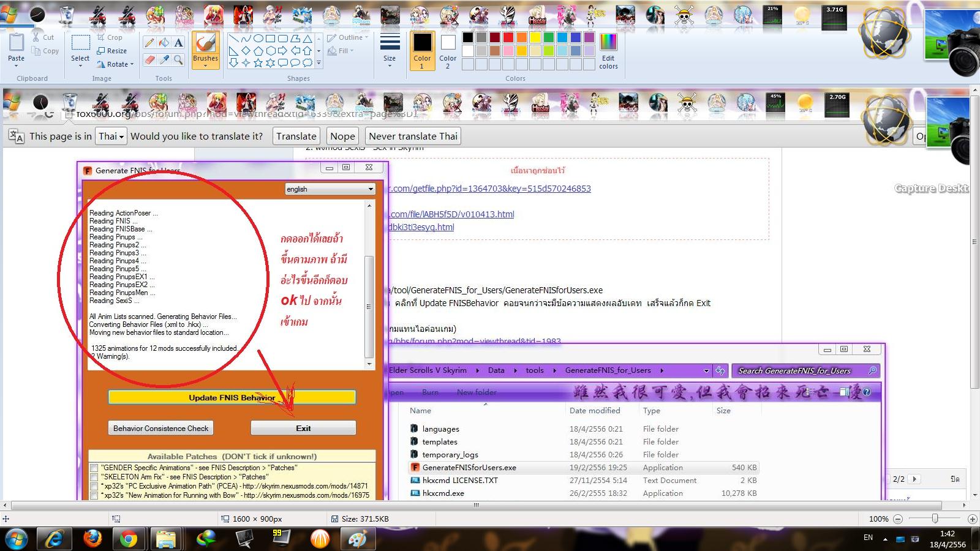Choose the Down arrow shape
The width and height of the screenshot is (980, 551).
pyautogui.click(x=233, y=62)
